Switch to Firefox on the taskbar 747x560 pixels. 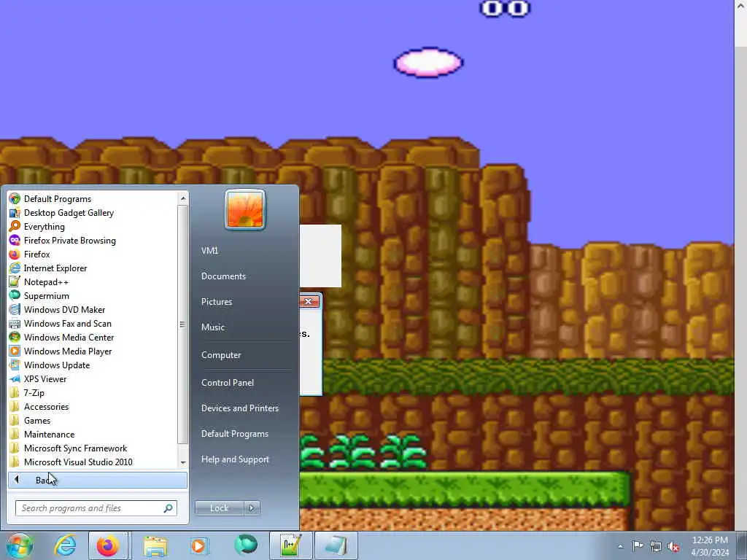pos(108,545)
